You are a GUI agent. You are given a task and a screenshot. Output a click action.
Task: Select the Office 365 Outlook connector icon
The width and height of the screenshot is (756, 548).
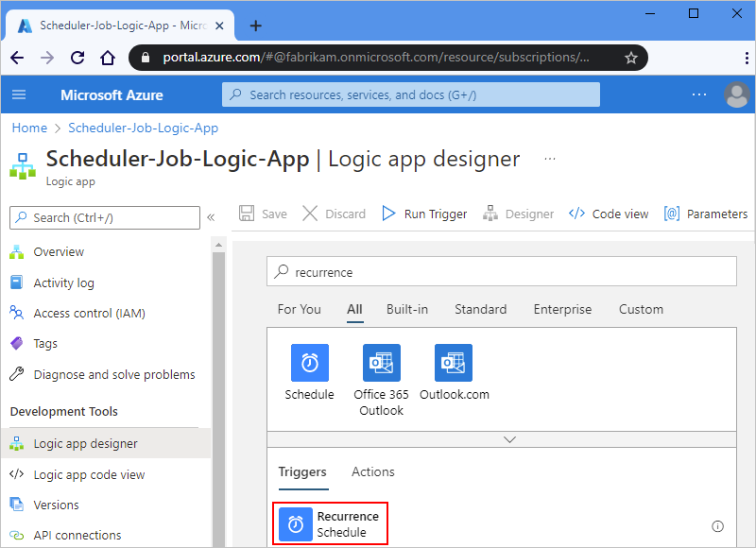click(x=382, y=363)
